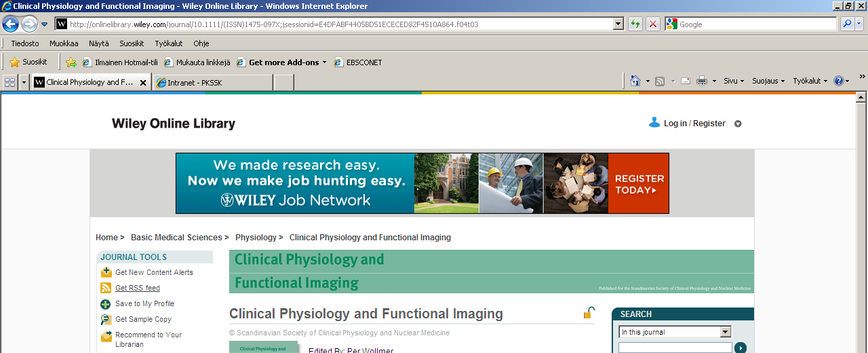Go forward with the Forward arrow button
Screen dimensions: 868x353
coord(29,24)
